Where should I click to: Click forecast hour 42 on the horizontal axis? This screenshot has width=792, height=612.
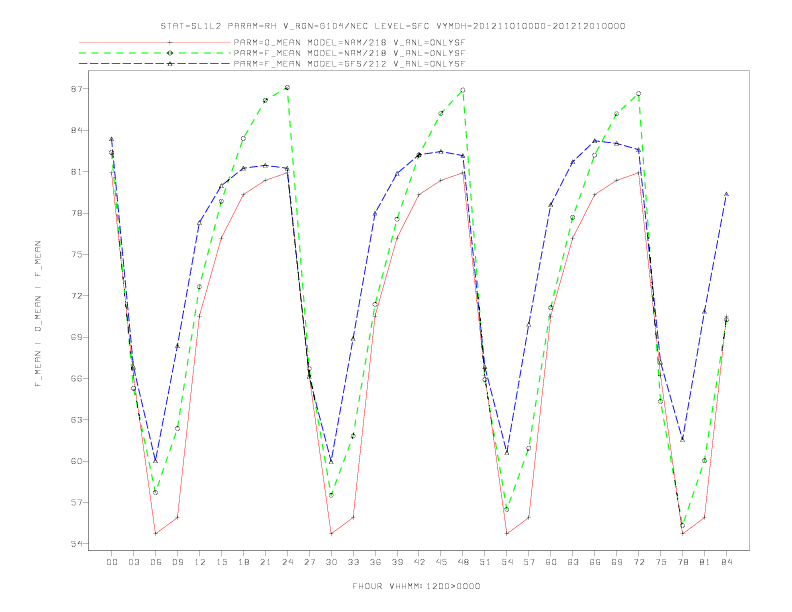click(x=419, y=562)
